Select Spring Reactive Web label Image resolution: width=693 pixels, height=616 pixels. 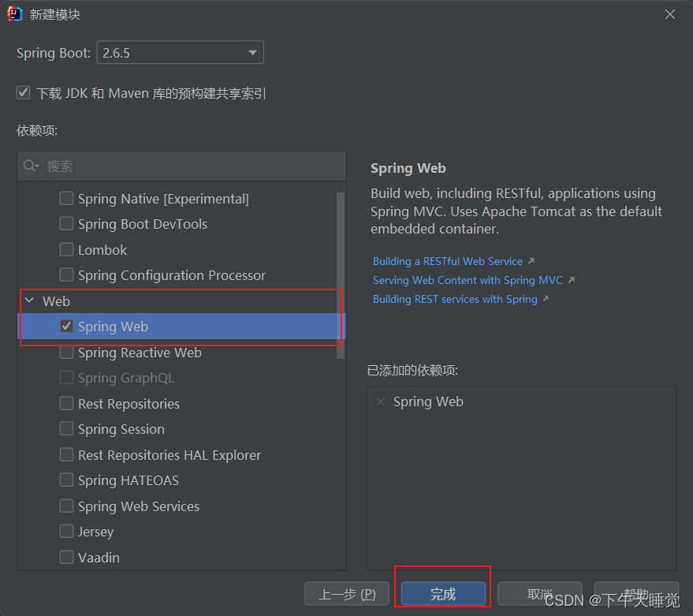140,353
